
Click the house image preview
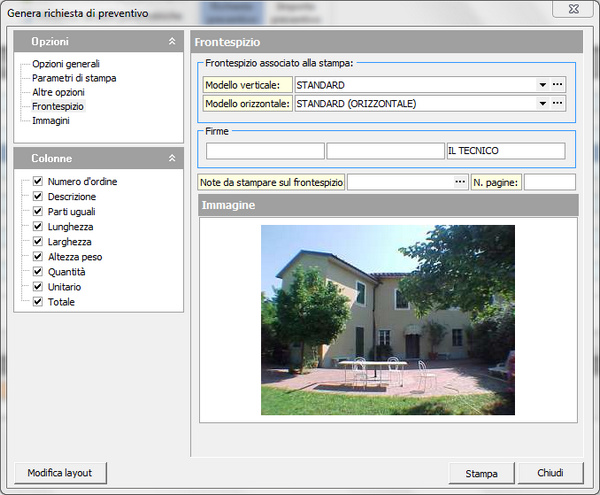click(x=388, y=320)
